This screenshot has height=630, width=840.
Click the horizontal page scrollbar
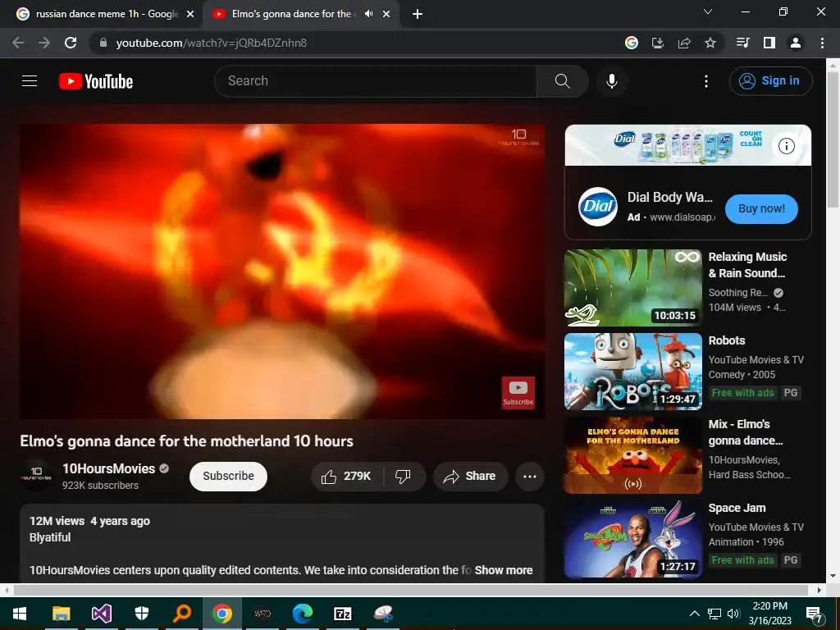[410, 590]
